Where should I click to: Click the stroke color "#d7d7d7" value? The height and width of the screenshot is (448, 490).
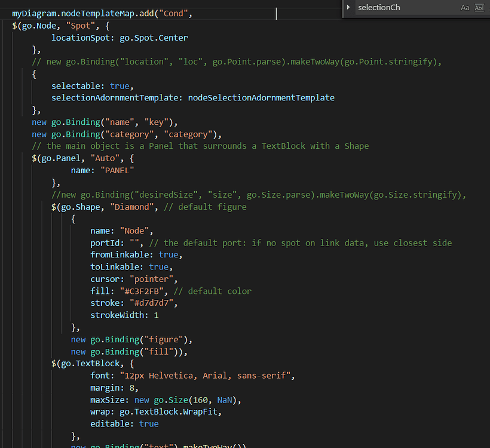point(152,303)
